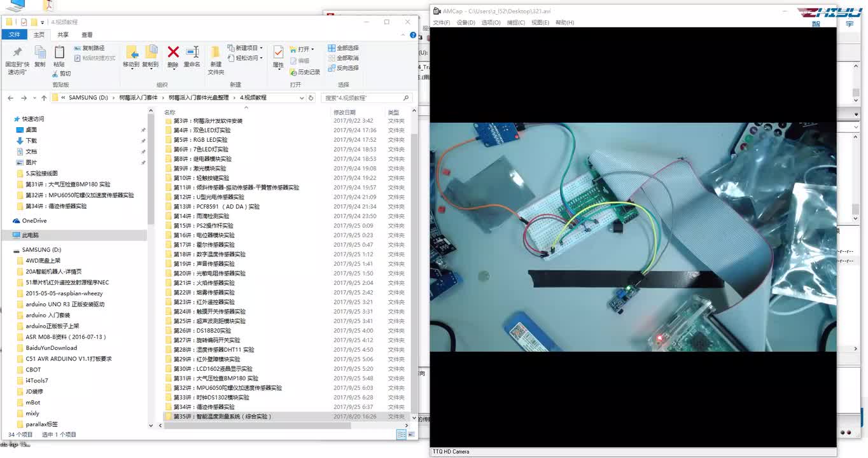
Task: Click History (历史记录) icon
Action: pos(305,72)
